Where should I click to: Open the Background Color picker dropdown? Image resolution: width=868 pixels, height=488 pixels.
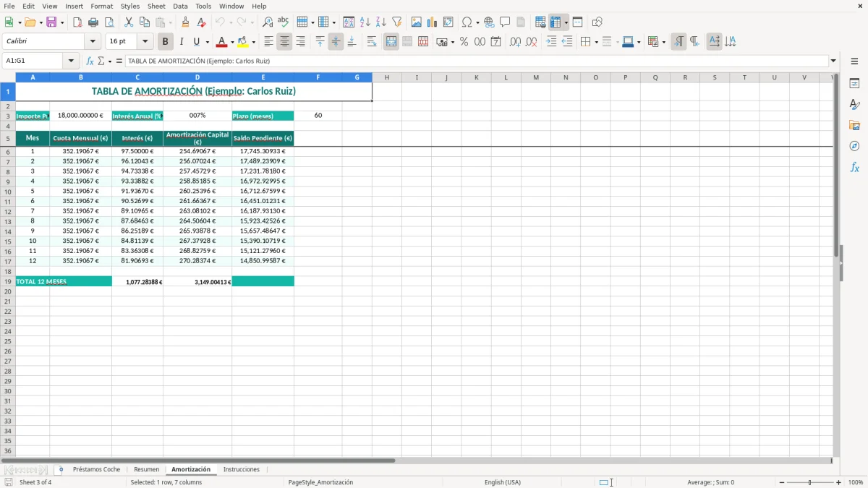point(253,42)
